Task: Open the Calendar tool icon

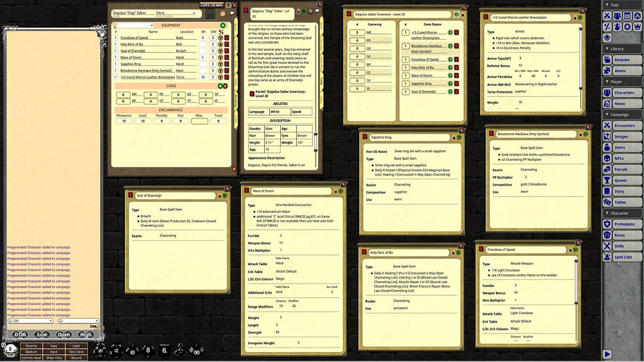Action: click(628, 16)
